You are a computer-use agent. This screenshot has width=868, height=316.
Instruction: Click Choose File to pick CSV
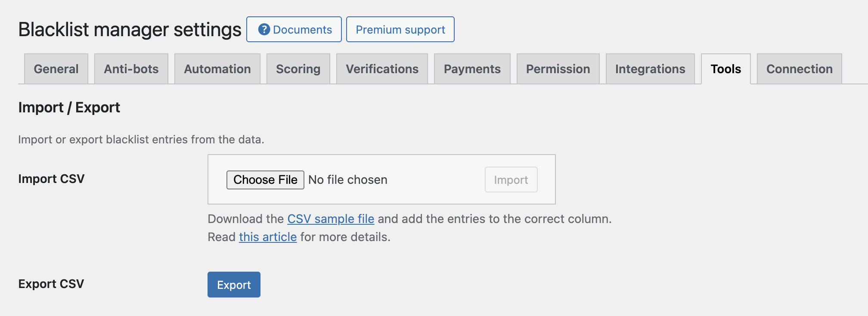[265, 180]
